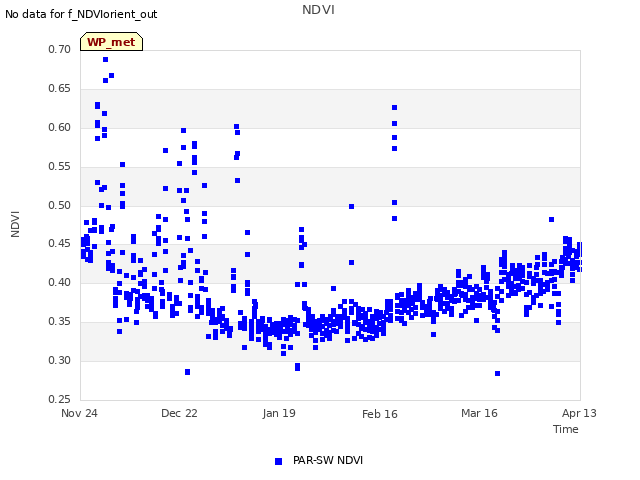640x480 pixels.
Task: Click the 0.35 y-axis tick label
Action: pyautogui.click(x=60, y=322)
